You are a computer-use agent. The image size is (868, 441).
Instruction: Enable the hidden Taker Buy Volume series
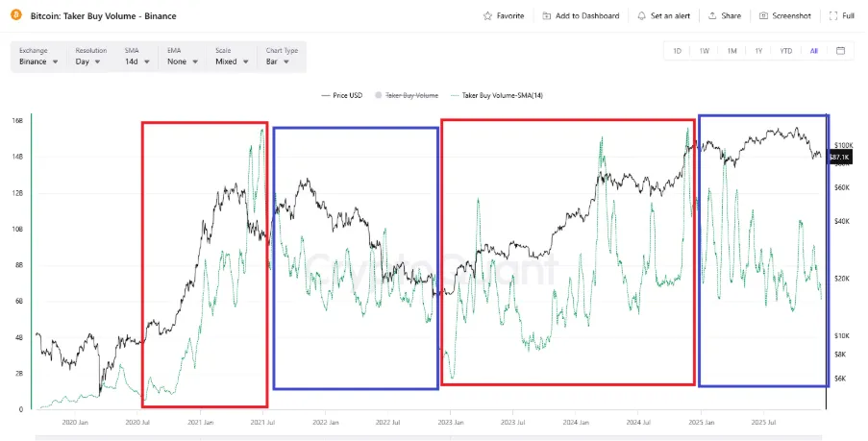tap(411, 96)
